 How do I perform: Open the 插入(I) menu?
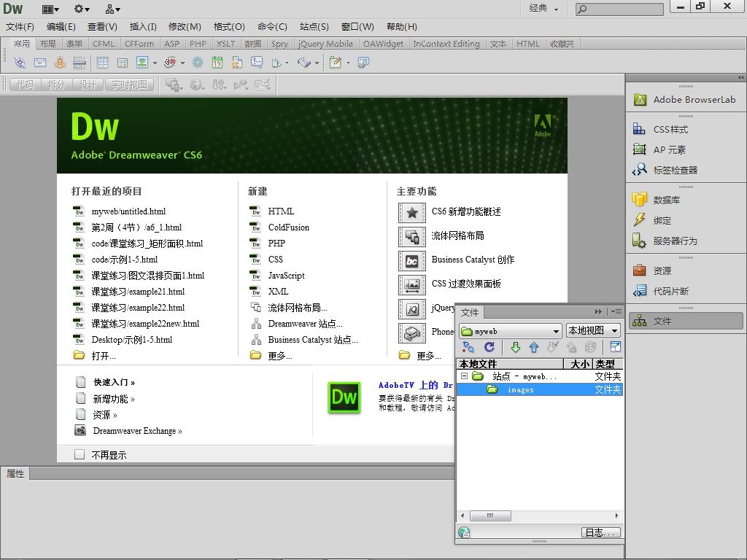143,27
